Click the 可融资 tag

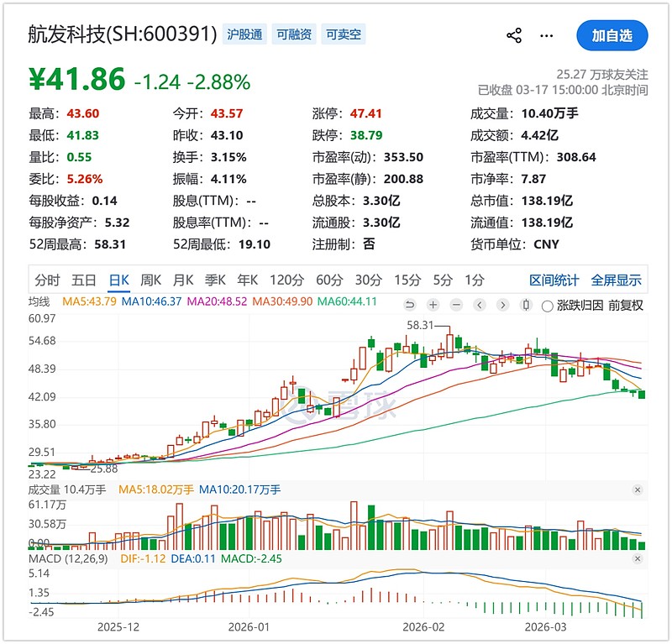click(294, 34)
